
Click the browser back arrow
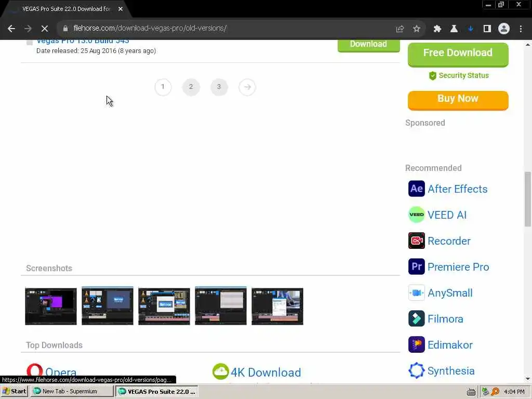[11, 29]
